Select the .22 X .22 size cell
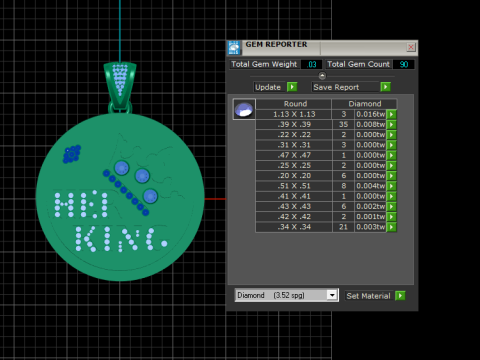The image size is (480, 360). click(x=294, y=135)
